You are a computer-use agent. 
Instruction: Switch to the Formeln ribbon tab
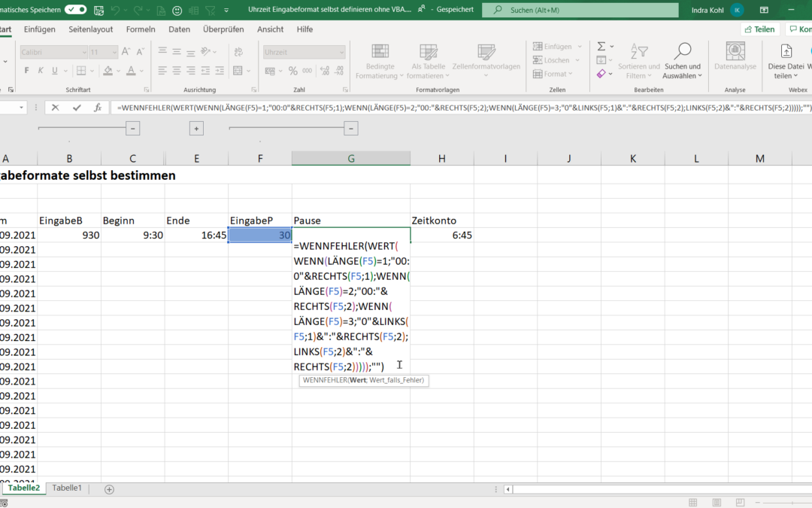pos(142,29)
